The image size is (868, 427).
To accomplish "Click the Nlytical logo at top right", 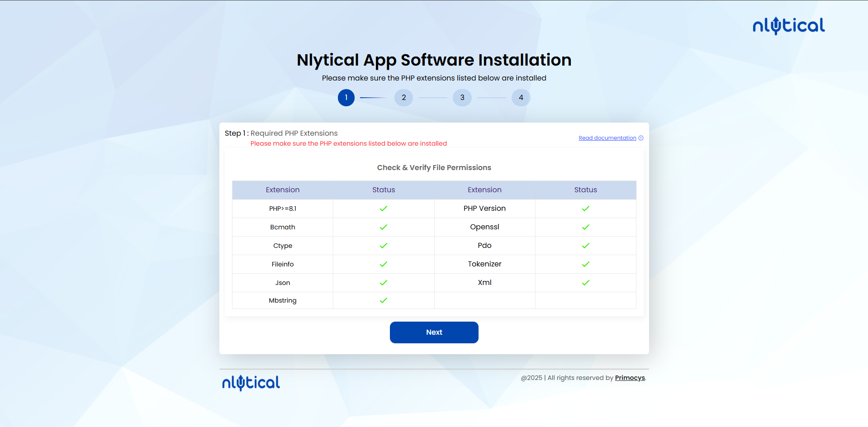I will pos(788,26).
